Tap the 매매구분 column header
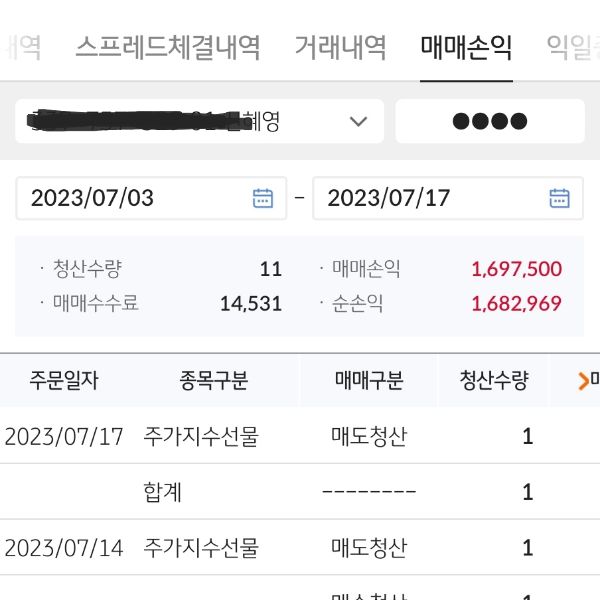Viewport: 600px width, 600px height. (369, 380)
